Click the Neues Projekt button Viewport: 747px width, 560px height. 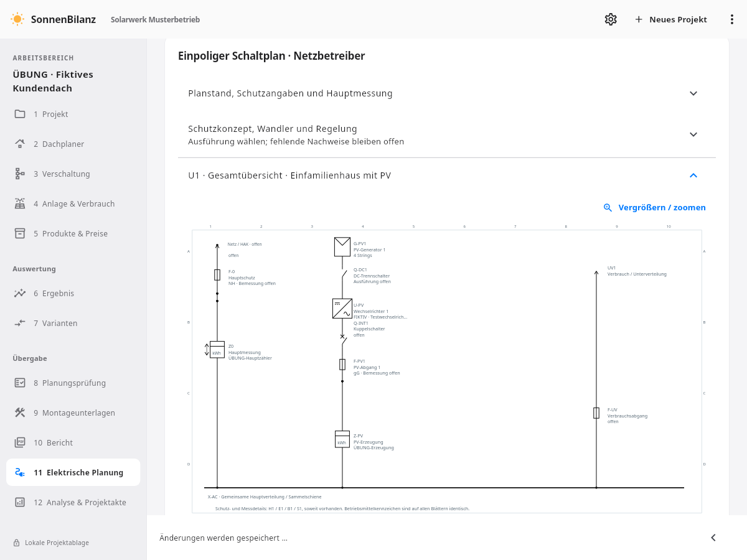(671, 19)
